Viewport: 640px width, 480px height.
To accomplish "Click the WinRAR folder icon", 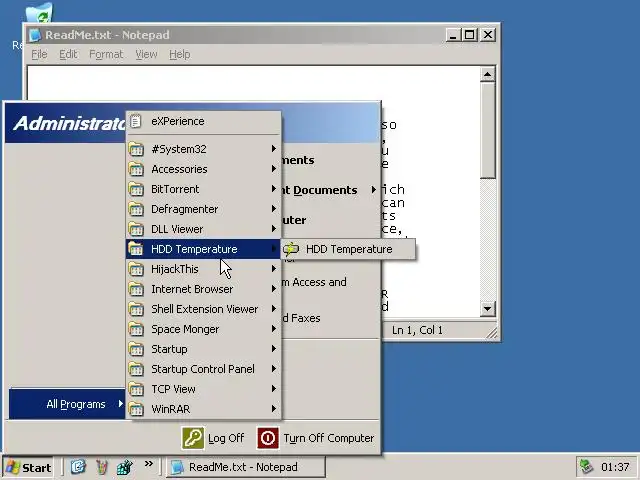I will pos(136,409).
